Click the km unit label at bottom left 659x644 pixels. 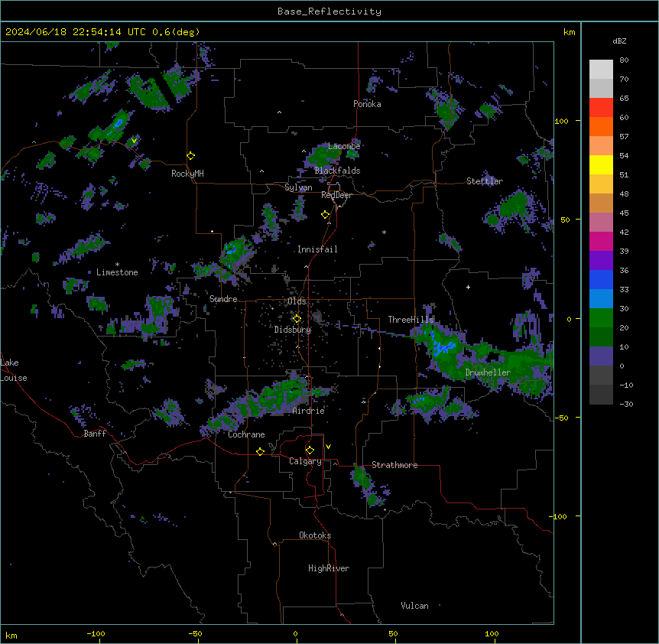pos(11,636)
